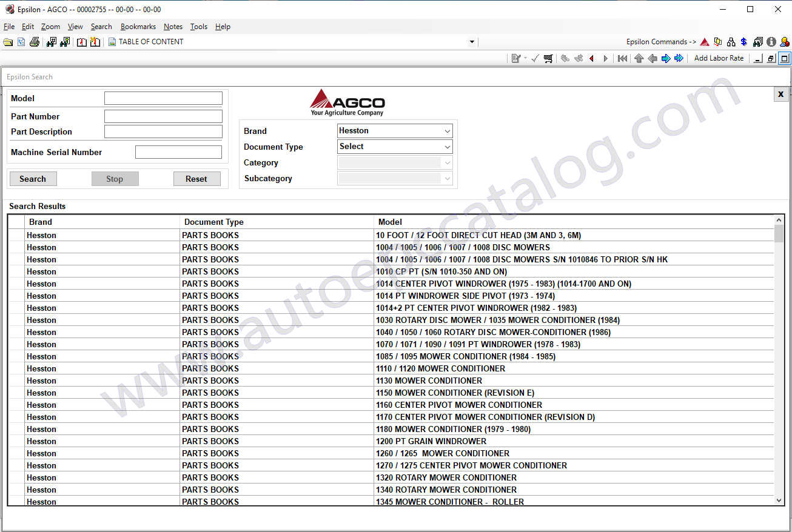Click the shopping cart icon
Screen dimensions: 792x532
coord(548,58)
